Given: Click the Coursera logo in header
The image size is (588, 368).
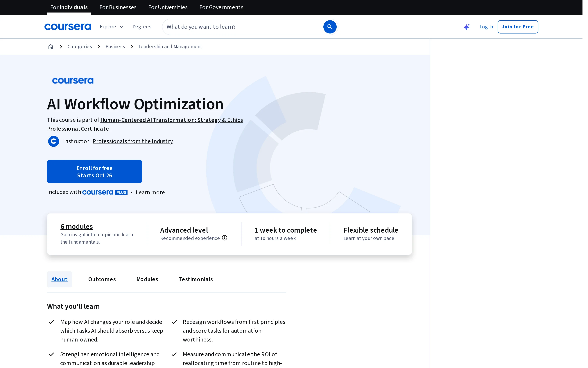Looking at the screenshot, I should 68,27.
